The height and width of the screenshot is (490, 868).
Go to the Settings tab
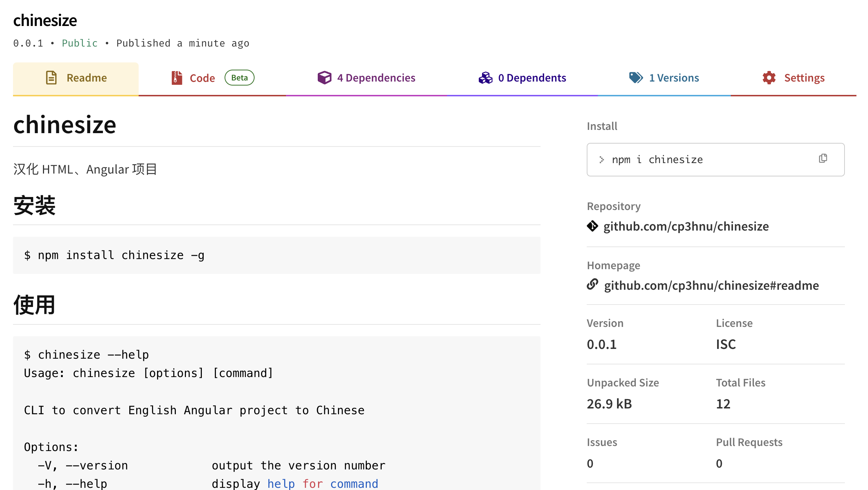(794, 78)
